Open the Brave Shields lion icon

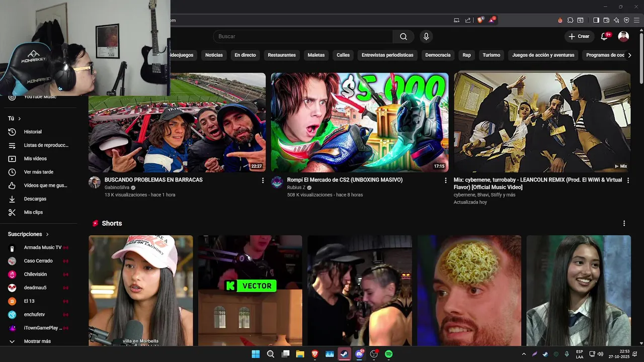[x=480, y=20]
